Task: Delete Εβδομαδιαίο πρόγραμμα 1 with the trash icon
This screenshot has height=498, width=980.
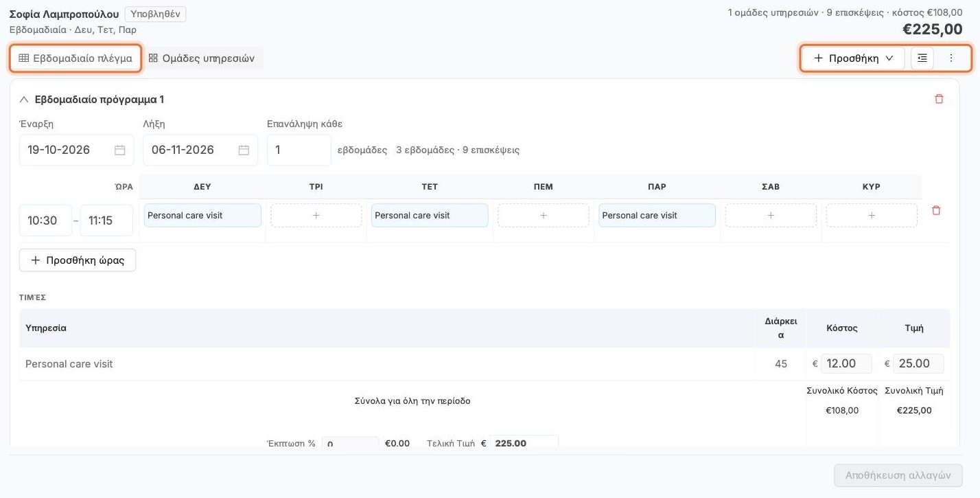Action: click(939, 99)
